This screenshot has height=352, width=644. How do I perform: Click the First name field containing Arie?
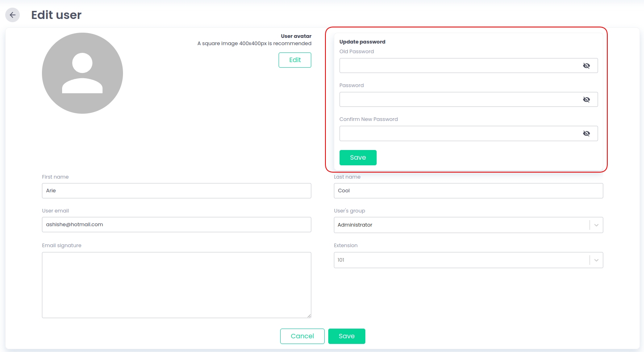click(176, 191)
